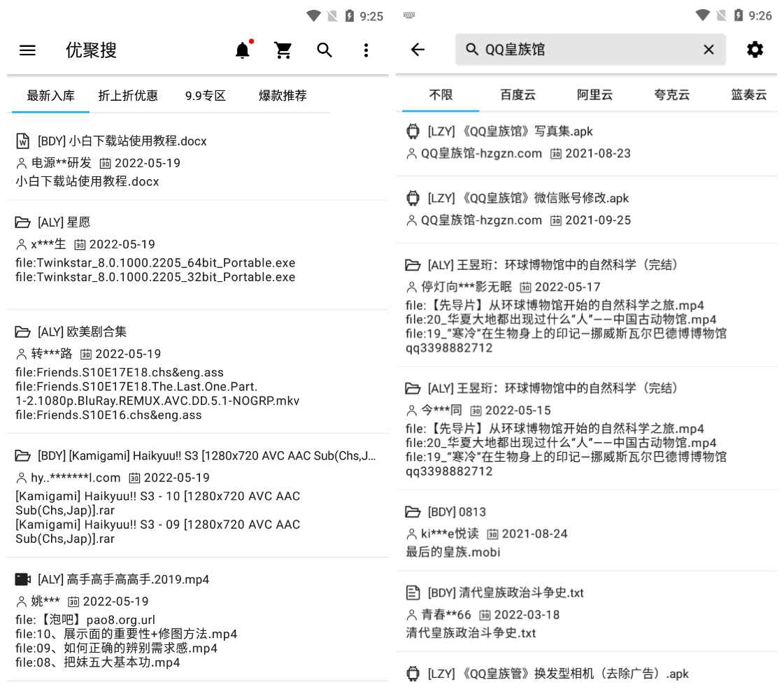Tap the search magnifier in 优聚搜 toolbar

325,50
